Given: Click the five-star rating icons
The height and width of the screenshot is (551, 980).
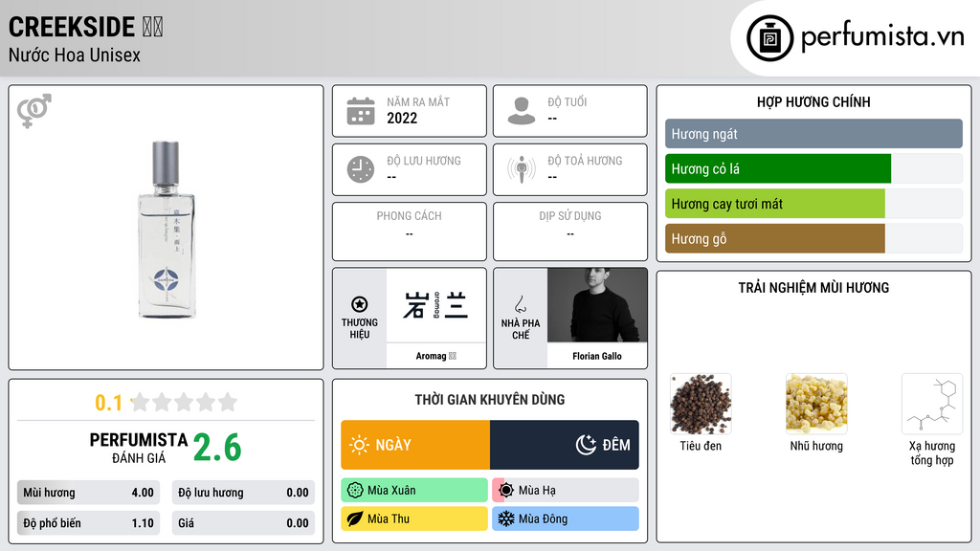Looking at the screenshot, I should [x=184, y=403].
